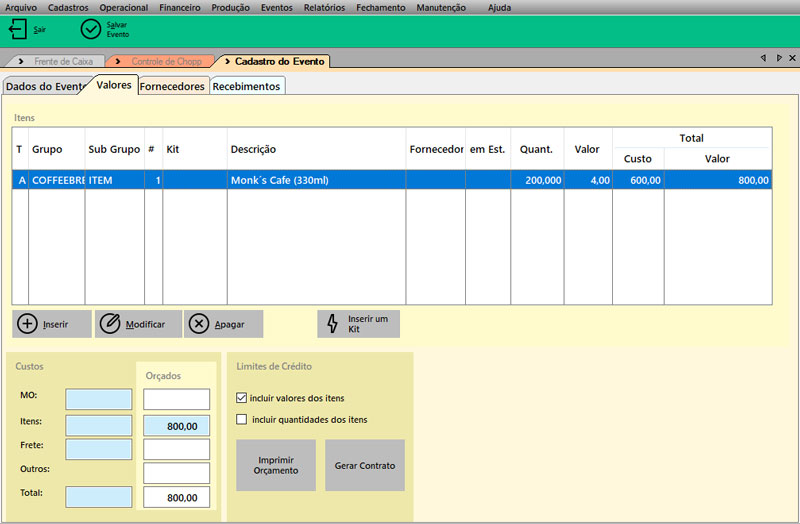Open the Financeiro menu

click(x=180, y=8)
